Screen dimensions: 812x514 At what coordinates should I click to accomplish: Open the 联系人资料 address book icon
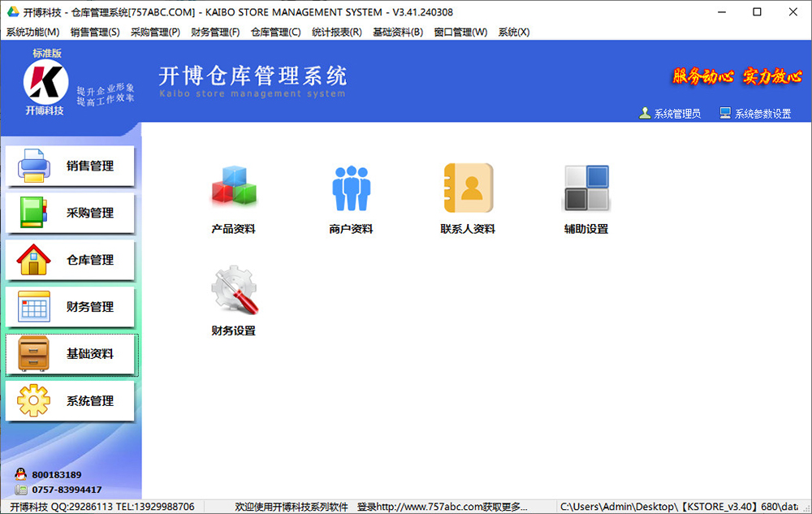pos(469,188)
